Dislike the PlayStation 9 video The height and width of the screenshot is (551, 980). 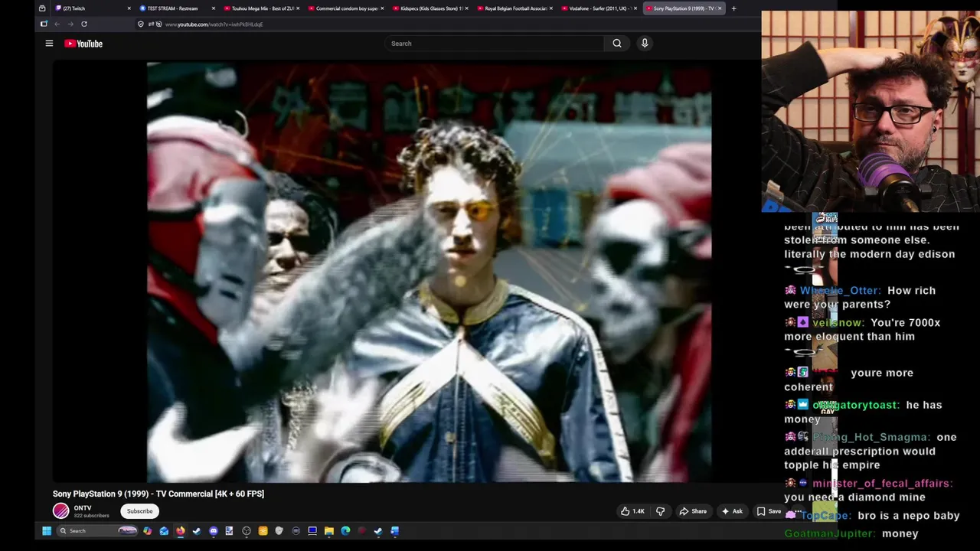point(660,511)
